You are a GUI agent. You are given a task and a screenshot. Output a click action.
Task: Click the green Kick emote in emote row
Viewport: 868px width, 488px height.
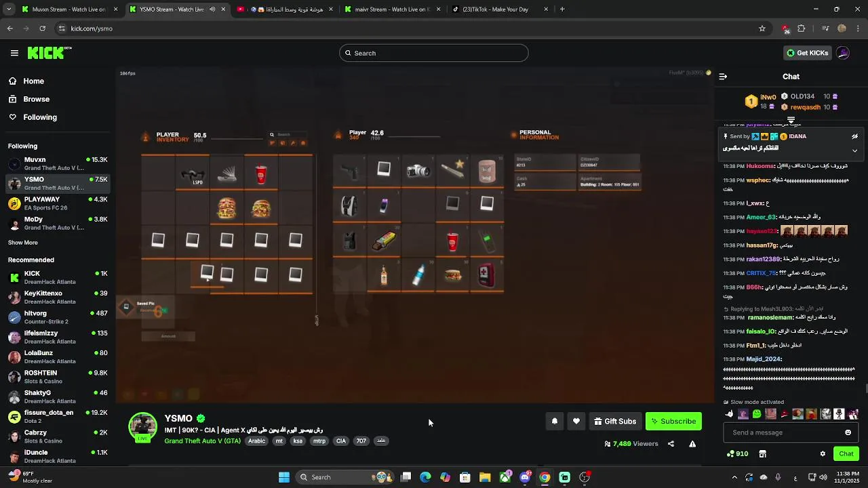click(x=757, y=414)
